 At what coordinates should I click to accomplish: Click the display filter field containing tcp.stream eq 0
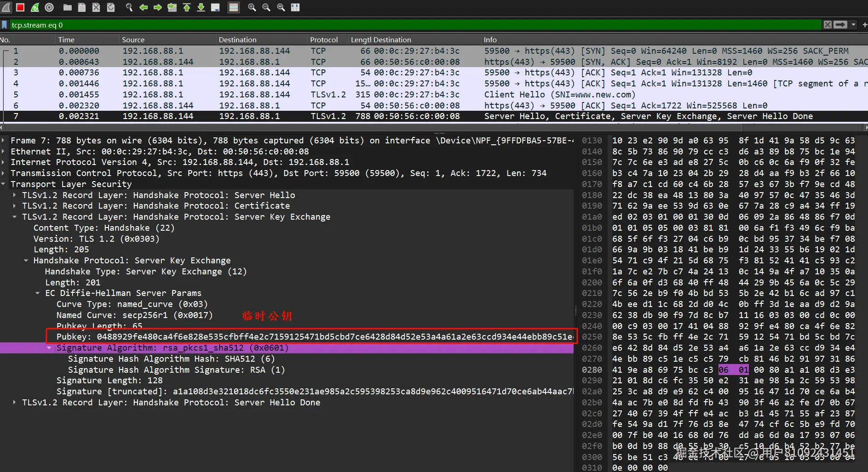tap(415, 25)
